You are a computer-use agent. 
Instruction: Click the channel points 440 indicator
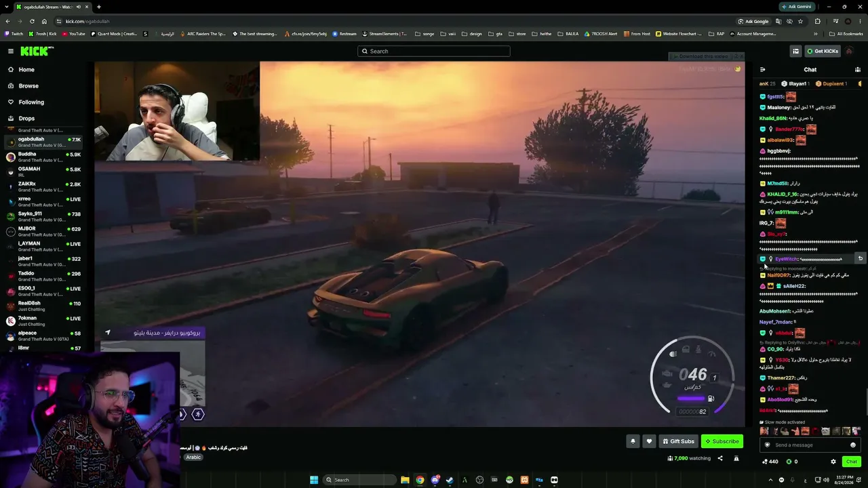(x=770, y=462)
